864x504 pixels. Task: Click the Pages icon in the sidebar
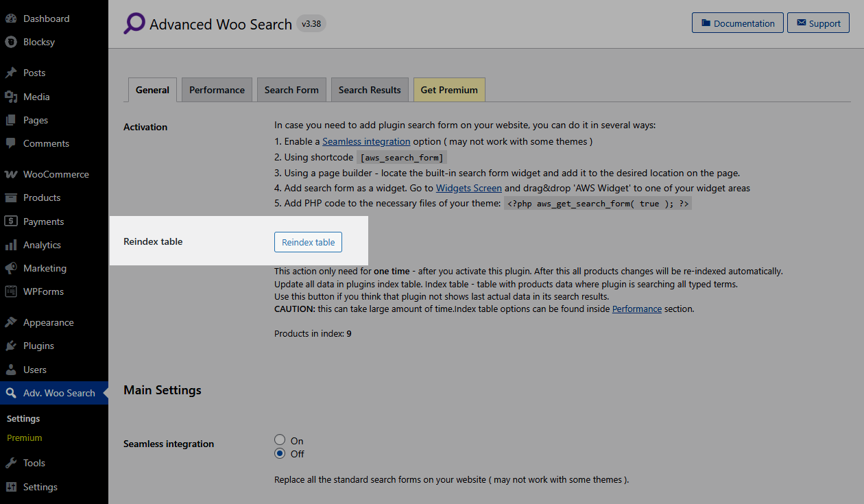(11, 120)
